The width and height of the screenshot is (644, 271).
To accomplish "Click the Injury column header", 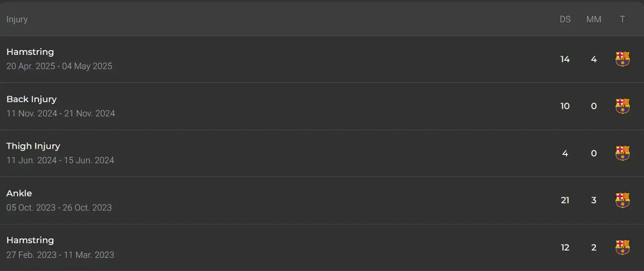I will 17,19.
